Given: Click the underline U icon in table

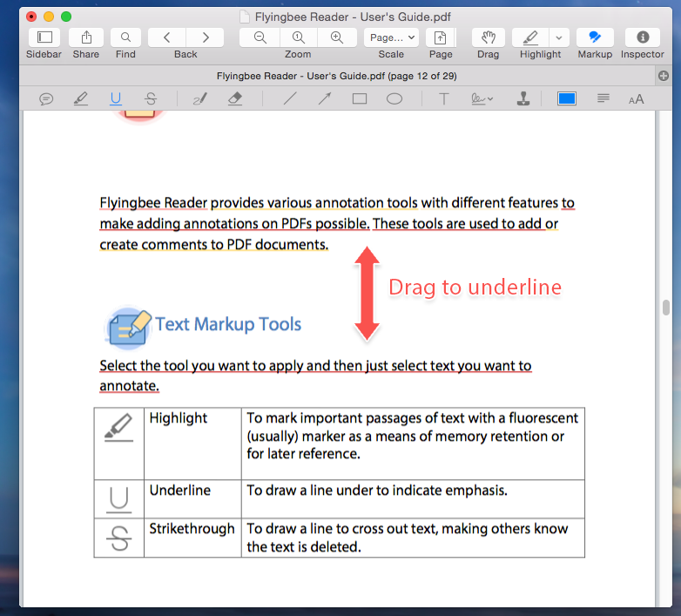Looking at the screenshot, I should (119, 499).
